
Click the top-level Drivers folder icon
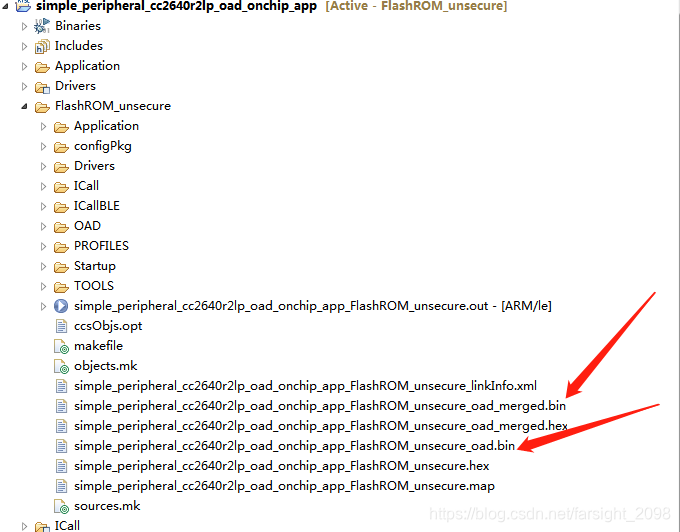[42, 87]
